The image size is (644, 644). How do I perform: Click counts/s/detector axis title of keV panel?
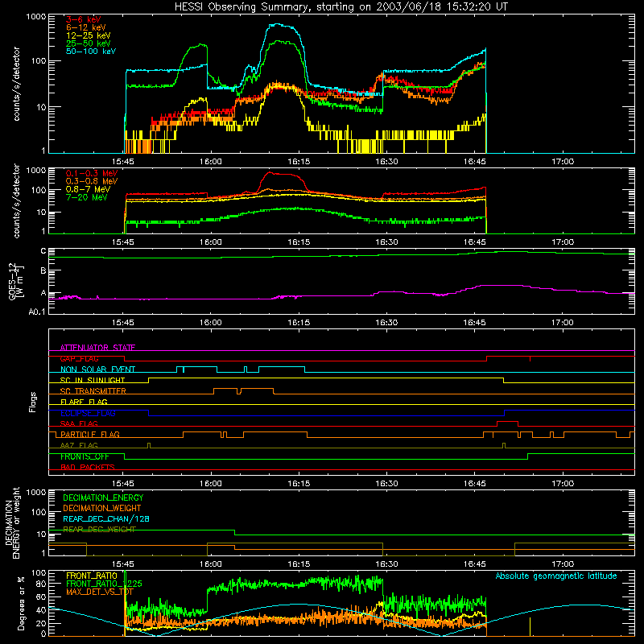pos(16,84)
